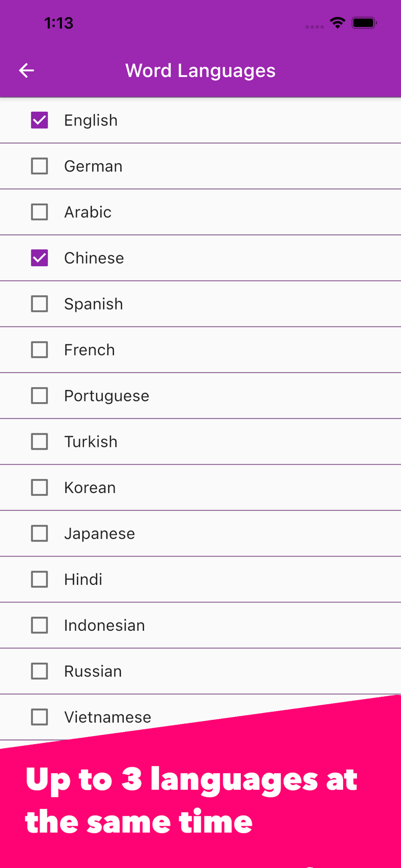Tick the Japanese checkbox
Viewport: 401px width, 868px height.
39,534
